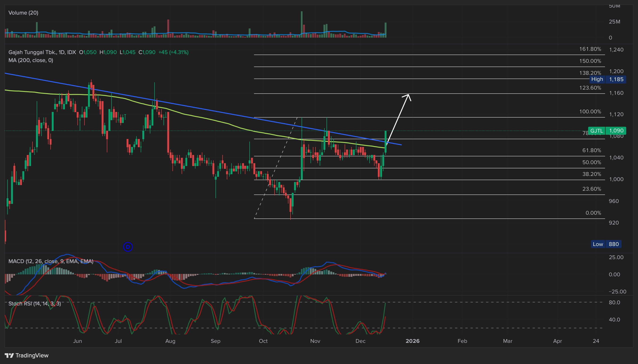Image resolution: width=638 pixels, height=364 pixels.
Task: Click the Low 880 price label
Action: [x=606, y=244]
